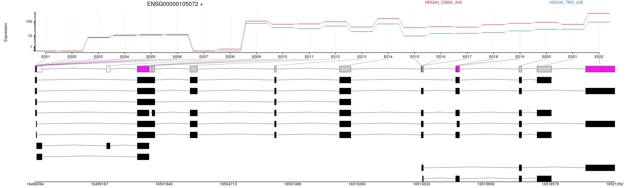The image size is (644, 188).
Task: Click the red expression segment above E022
Action: (x=599, y=13)
